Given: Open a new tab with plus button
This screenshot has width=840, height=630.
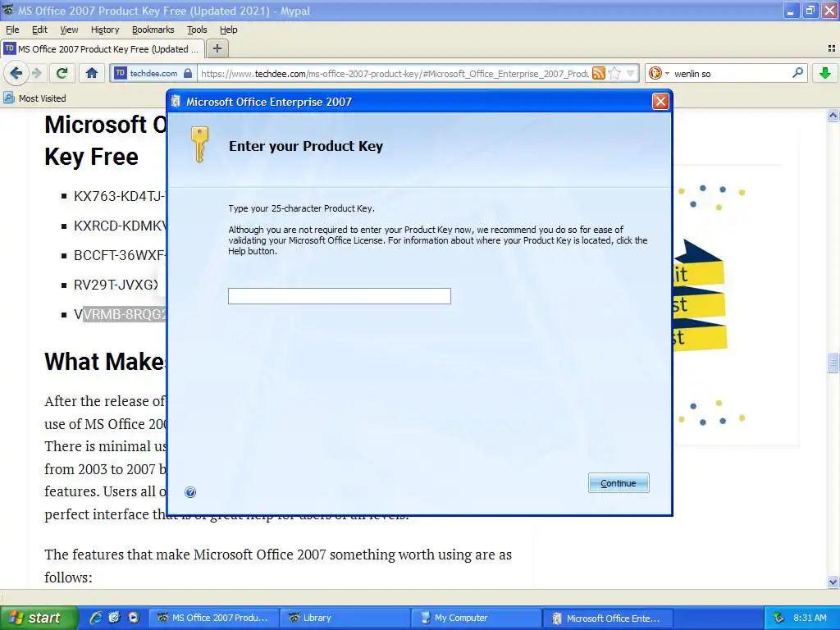Looking at the screenshot, I should point(217,48).
